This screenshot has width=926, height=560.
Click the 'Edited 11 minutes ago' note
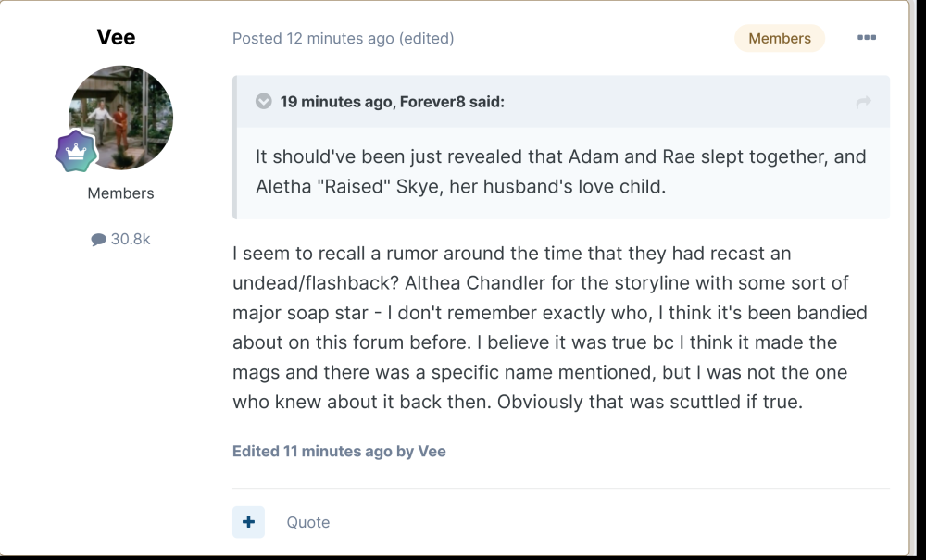tap(312, 452)
